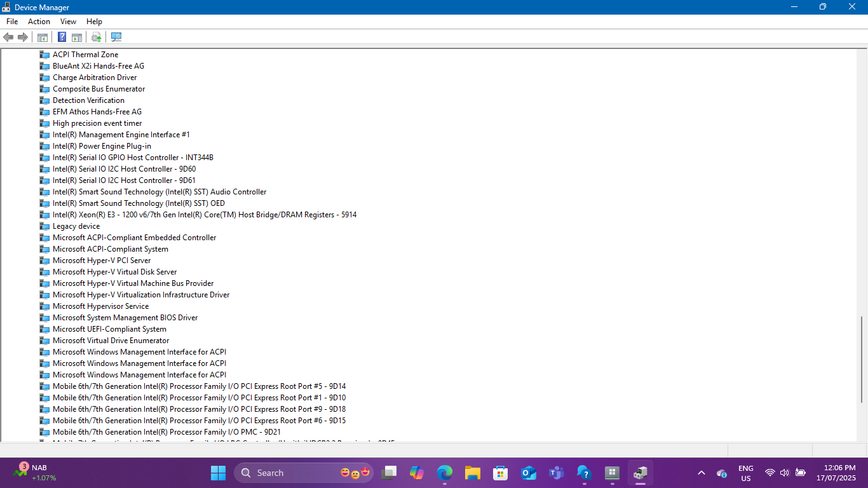Open the File menu
The width and height of the screenshot is (868, 488).
[12, 22]
